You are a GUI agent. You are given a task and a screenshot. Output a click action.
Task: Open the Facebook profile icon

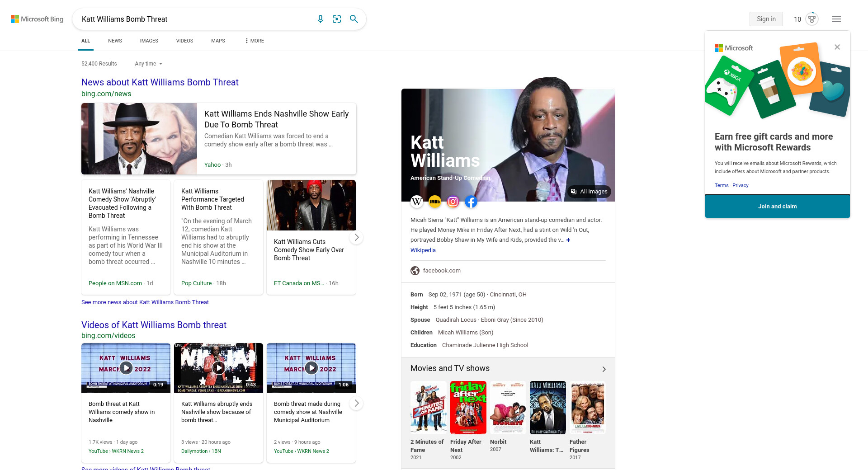point(471,202)
